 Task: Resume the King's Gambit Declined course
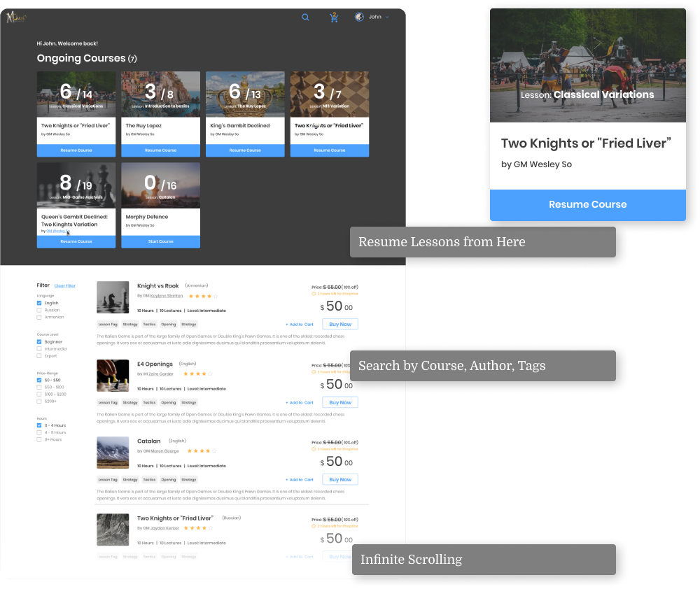tap(245, 150)
